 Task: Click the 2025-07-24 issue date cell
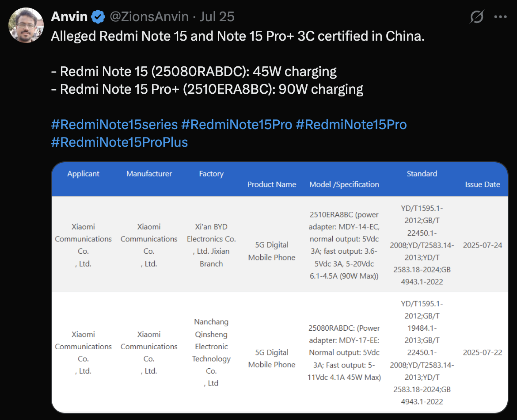483,245
